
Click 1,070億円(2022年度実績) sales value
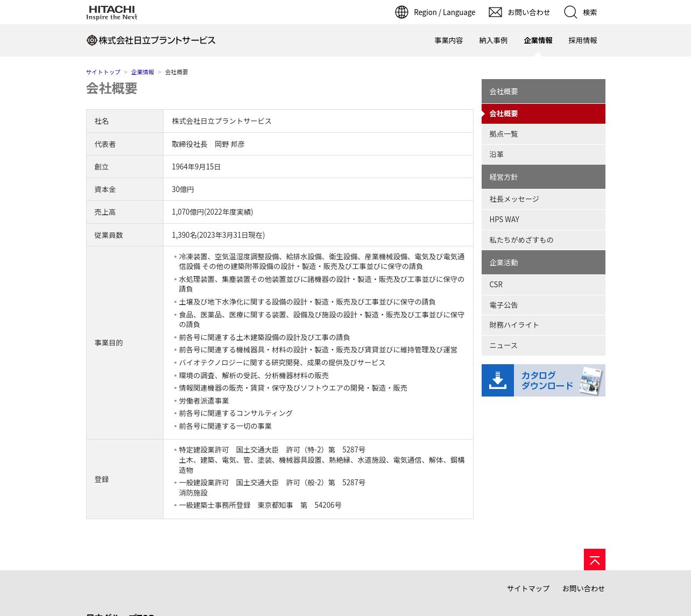coord(213,212)
